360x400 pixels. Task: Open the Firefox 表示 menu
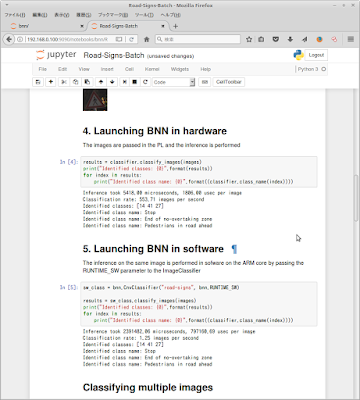pos(62,15)
